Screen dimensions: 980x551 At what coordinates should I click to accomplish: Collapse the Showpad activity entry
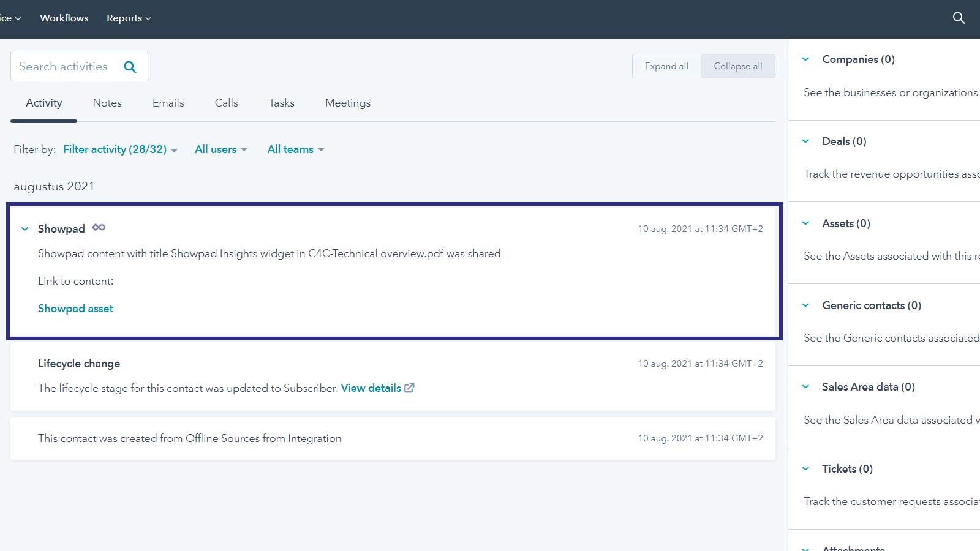24,228
